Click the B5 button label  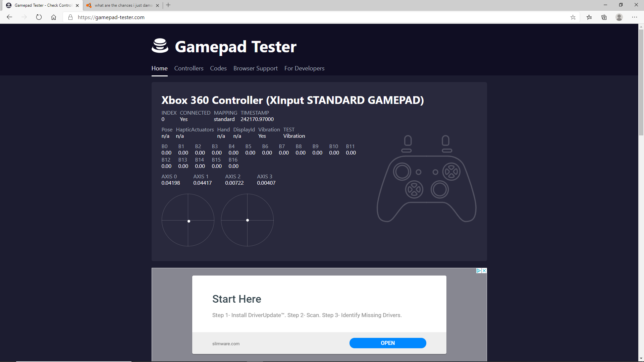pyautogui.click(x=248, y=146)
